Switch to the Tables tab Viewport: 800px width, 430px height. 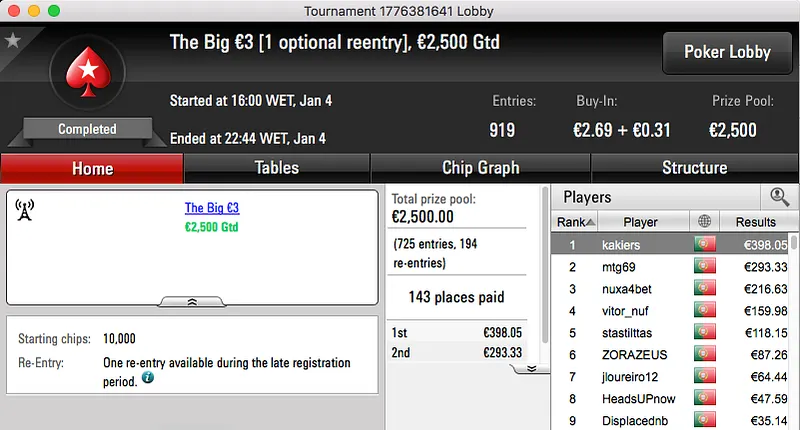(277, 168)
